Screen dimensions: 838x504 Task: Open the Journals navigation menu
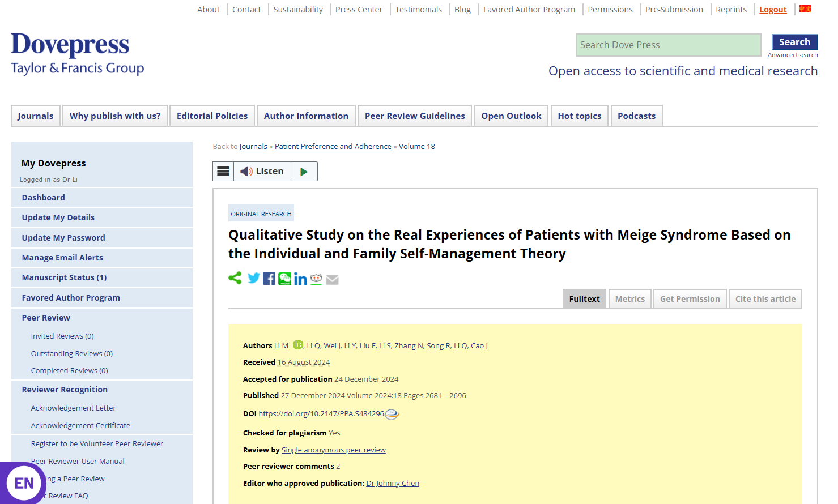pos(35,116)
